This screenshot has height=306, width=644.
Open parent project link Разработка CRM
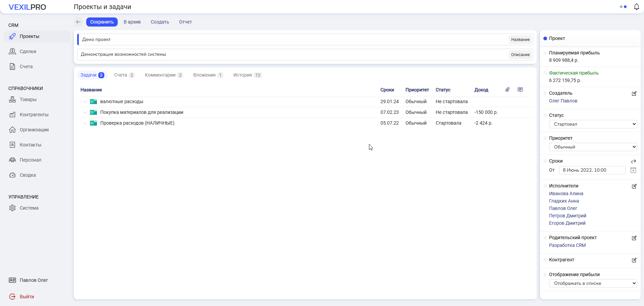567,246
